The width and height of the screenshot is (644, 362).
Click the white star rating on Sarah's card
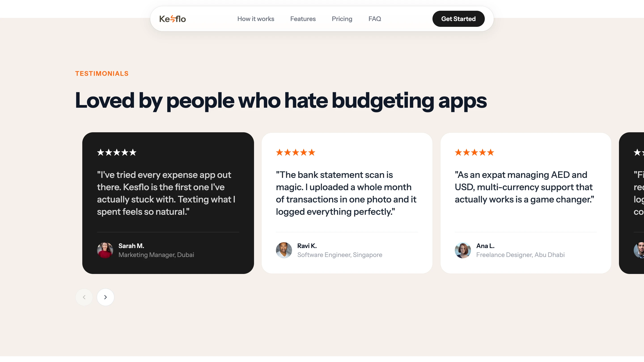point(117,152)
